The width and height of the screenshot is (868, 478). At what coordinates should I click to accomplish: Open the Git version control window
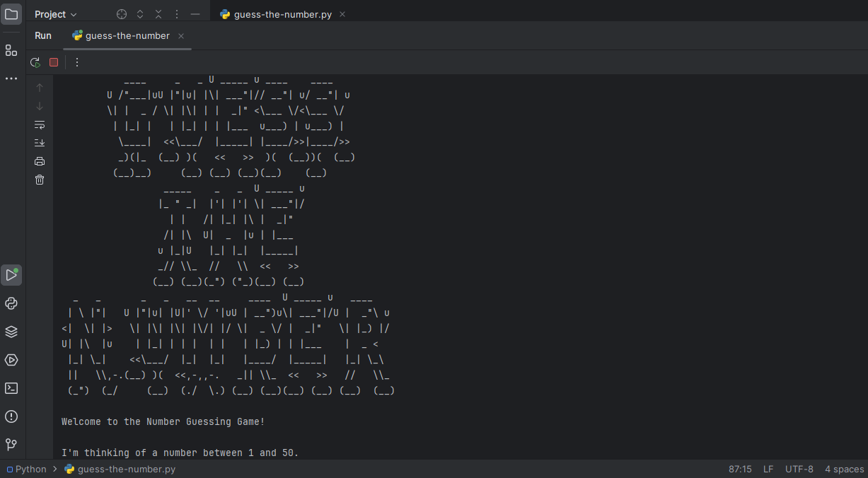coord(11,445)
